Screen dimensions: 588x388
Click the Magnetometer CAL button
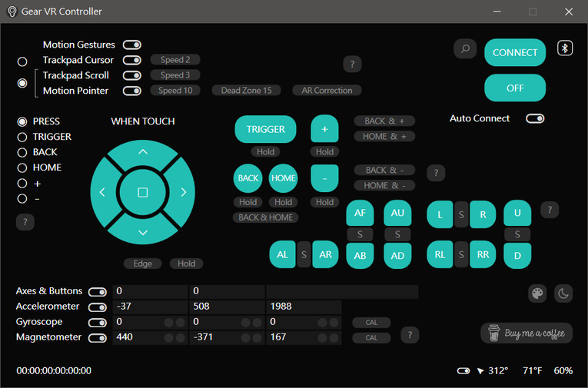(371, 338)
